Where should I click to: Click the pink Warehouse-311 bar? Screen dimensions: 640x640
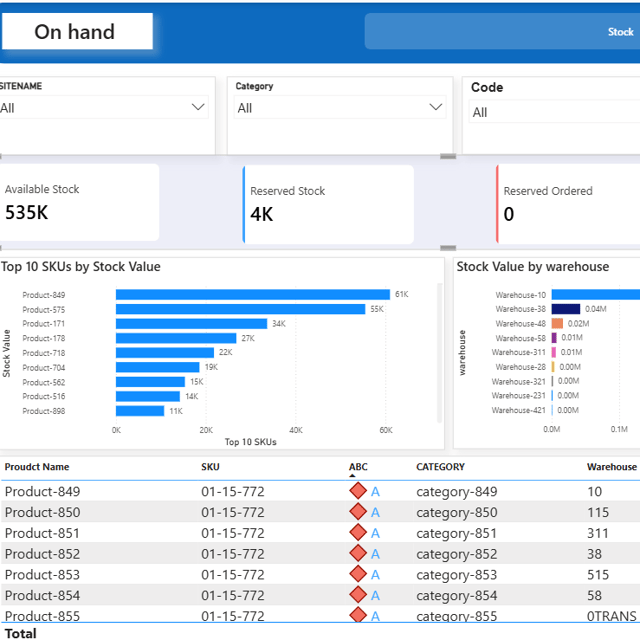coord(553,352)
